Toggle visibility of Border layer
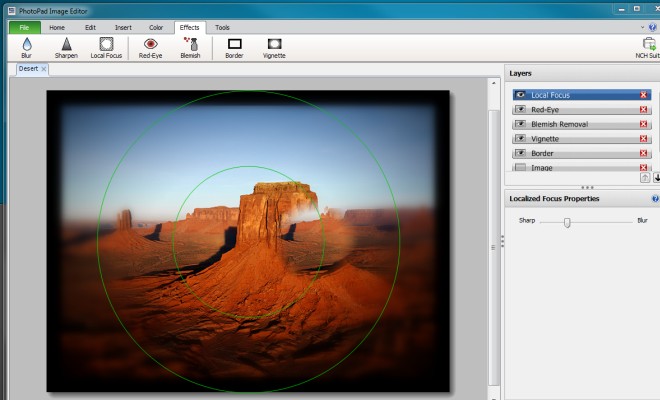Viewport: 660px width, 400px height. point(521,153)
